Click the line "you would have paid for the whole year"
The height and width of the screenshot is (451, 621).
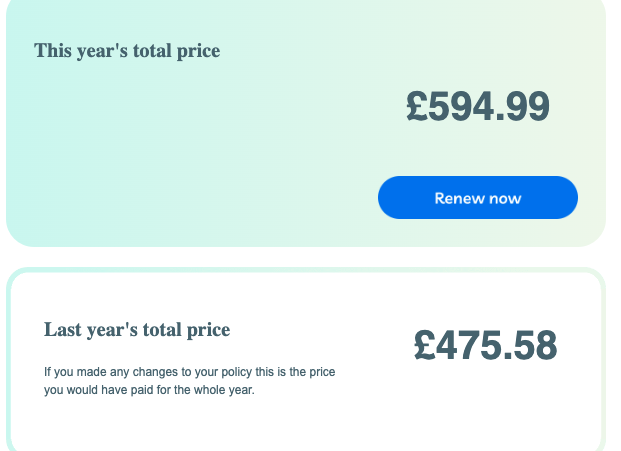click(149, 391)
